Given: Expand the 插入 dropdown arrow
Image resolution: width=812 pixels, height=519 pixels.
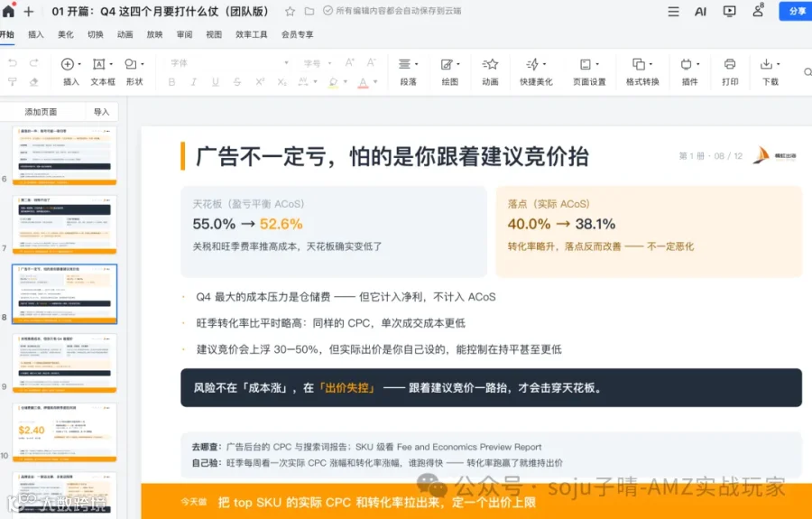Looking at the screenshot, I should [x=79, y=64].
